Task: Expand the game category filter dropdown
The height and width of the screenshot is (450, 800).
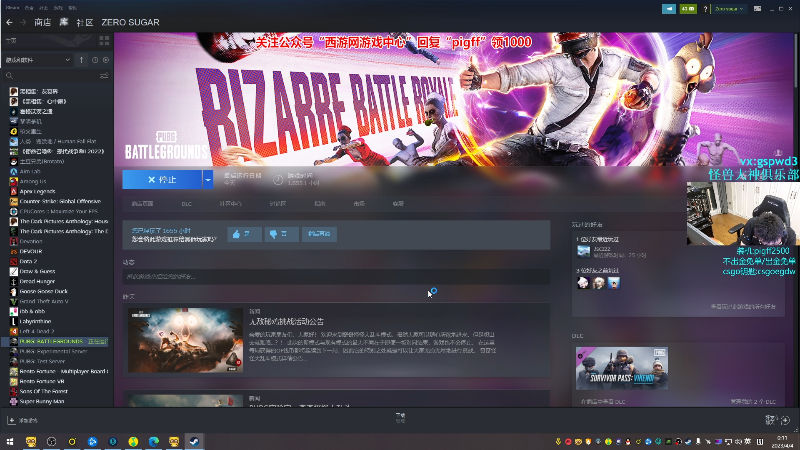Action: pyautogui.click(x=37, y=60)
